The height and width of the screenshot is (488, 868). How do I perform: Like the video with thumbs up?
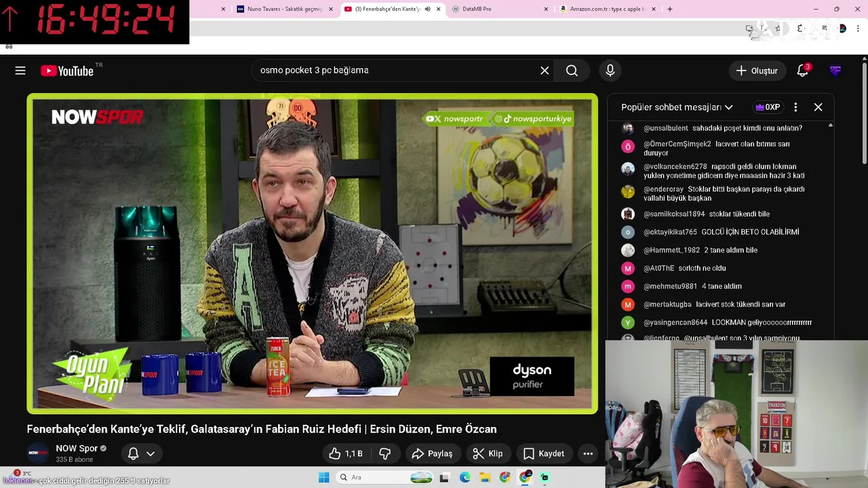[346, 453]
